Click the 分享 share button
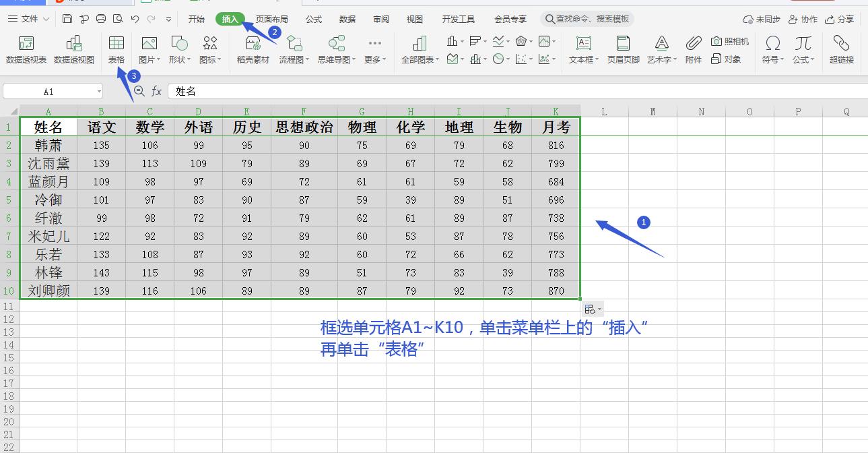 839,19
